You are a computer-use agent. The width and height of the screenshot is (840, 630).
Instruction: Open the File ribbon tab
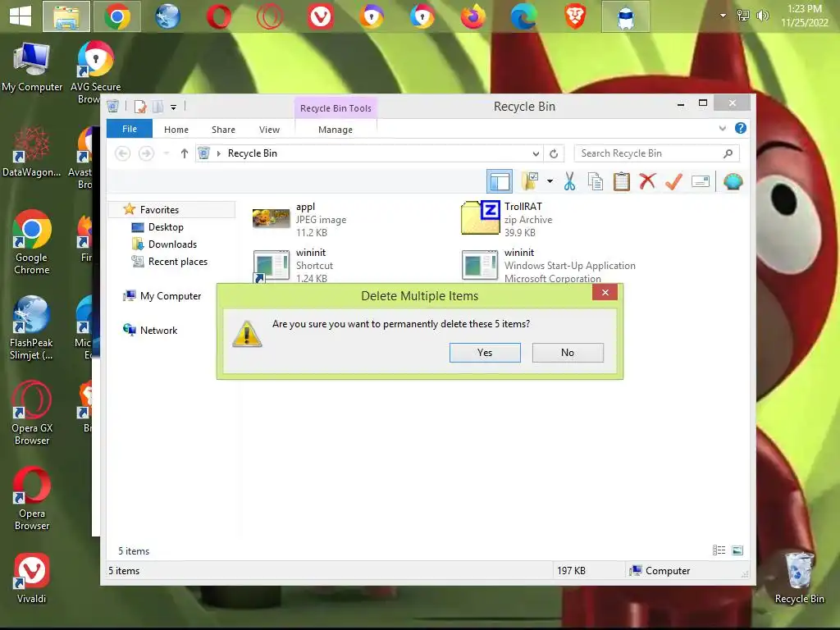[x=130, y=129]
